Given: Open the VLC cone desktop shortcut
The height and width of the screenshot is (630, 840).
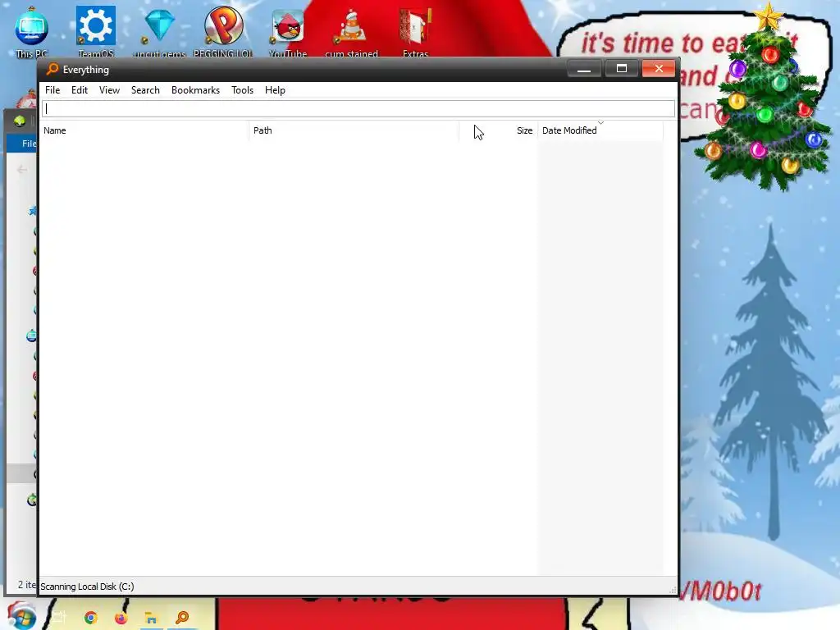Looking at the screenshot, I should click(351, 31).
